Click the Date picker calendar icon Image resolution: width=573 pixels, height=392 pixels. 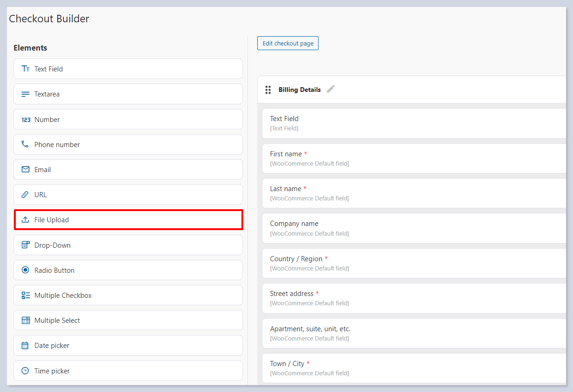click(26, 346)
